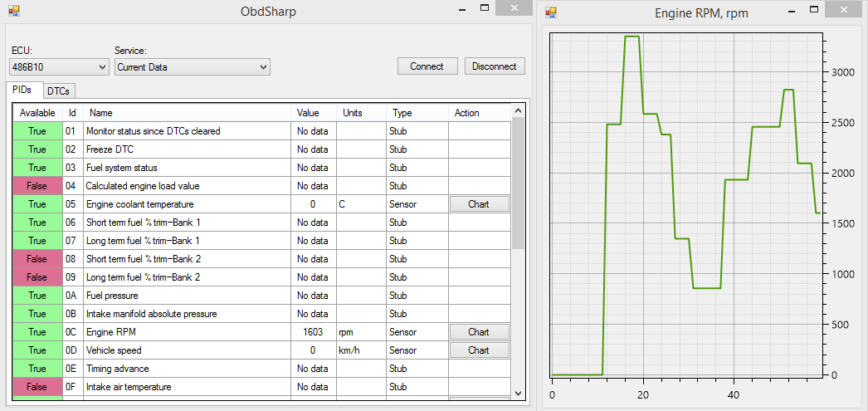Select the 'Fuel system status' cell

click(x=187, y=167)
